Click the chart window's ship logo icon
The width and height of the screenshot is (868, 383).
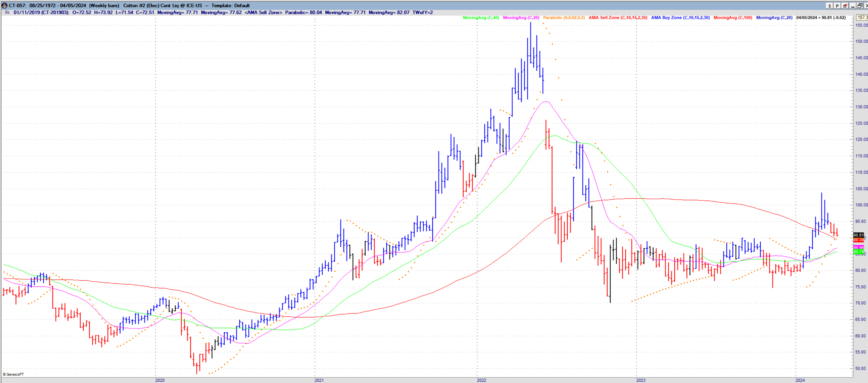pos(4,6)
